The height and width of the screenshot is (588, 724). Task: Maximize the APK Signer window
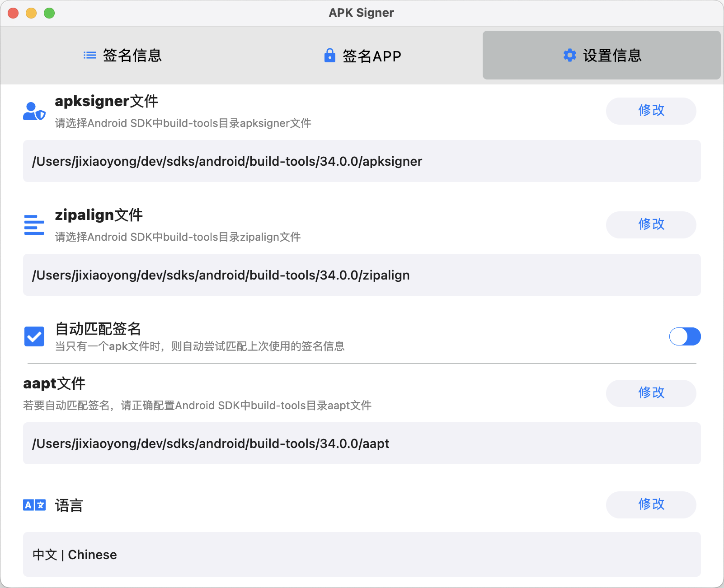[49, 13]
